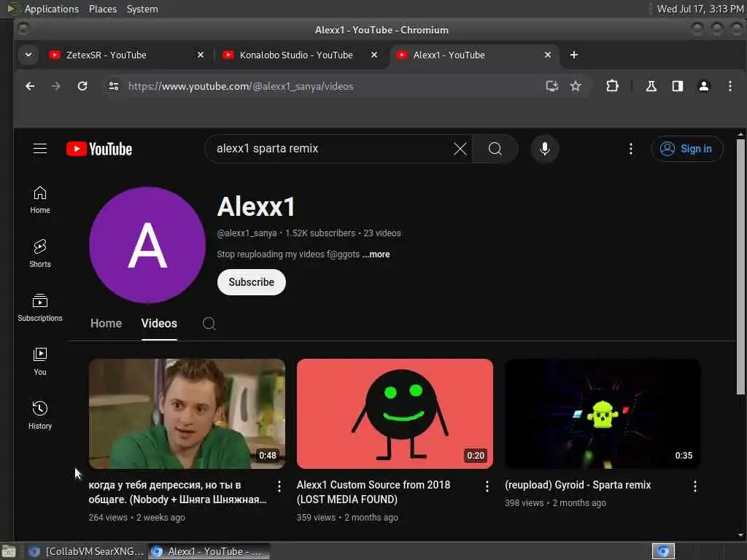Search within the Alexx1 channel
The height and width of the screenshot is (560, 747).
pos(209,323)
